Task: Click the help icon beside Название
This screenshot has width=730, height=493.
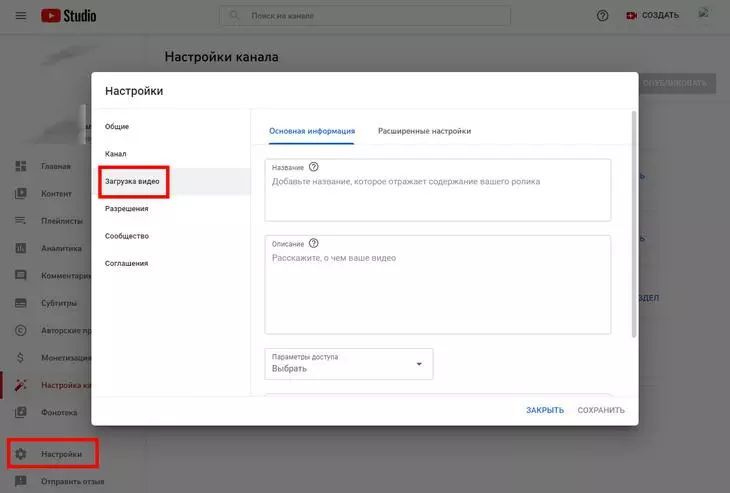Action: click(x=314, y=167)
